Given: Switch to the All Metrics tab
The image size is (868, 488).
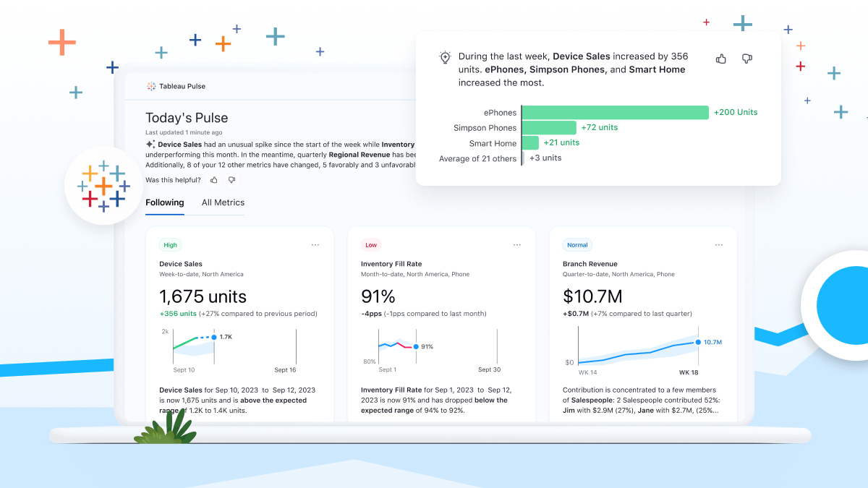Looking at the screenshot, I should 222,202.
